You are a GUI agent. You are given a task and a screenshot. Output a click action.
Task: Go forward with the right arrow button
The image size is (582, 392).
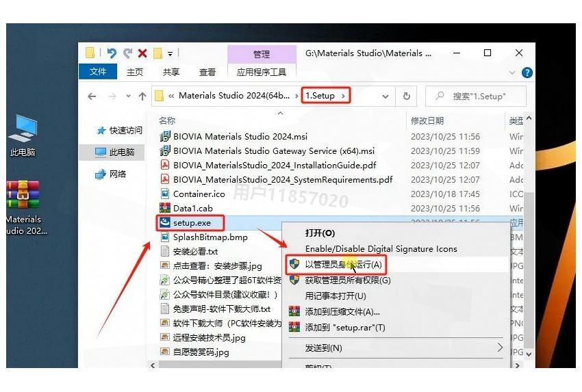point(112,96)
